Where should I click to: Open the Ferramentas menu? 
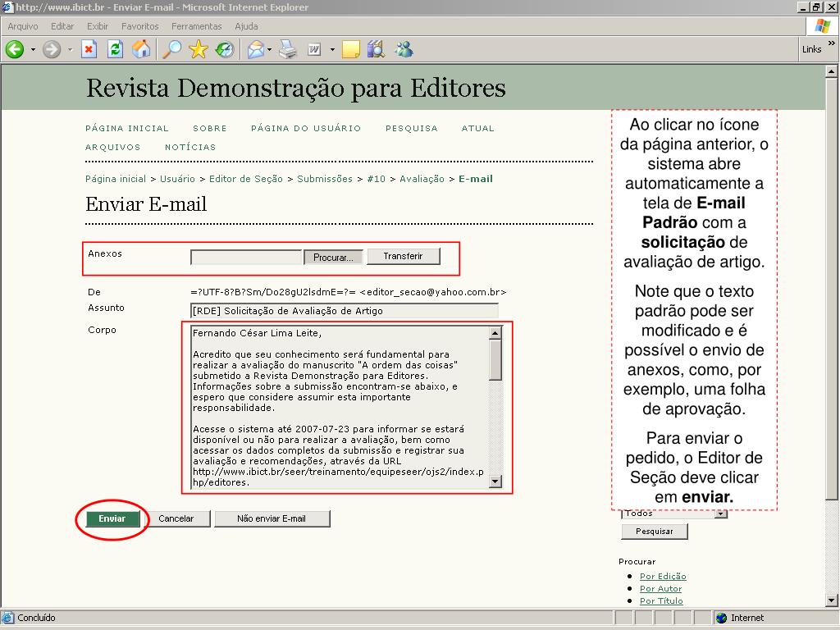point(197,26)
